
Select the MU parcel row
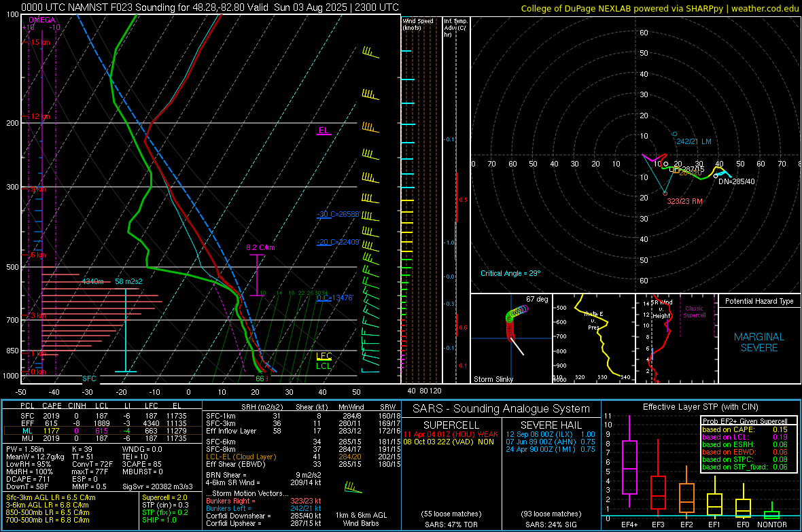[103, 438]
